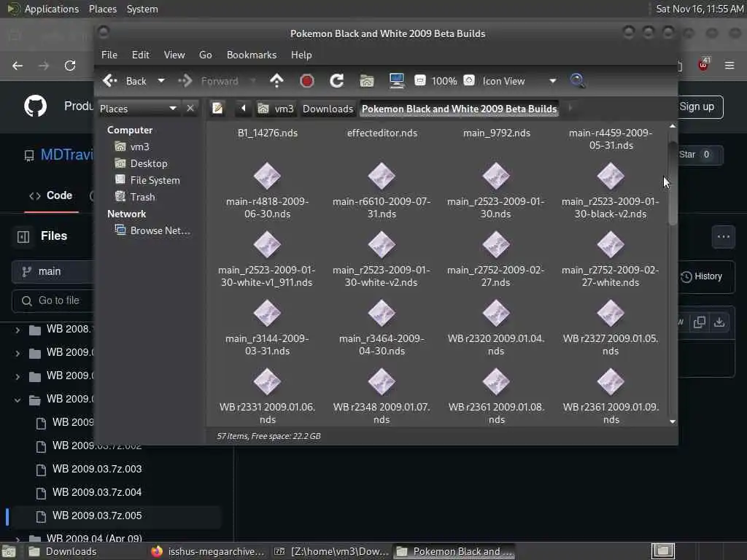Select the main_r2752-2009-02-27.nds file icon

click(496, 244)
